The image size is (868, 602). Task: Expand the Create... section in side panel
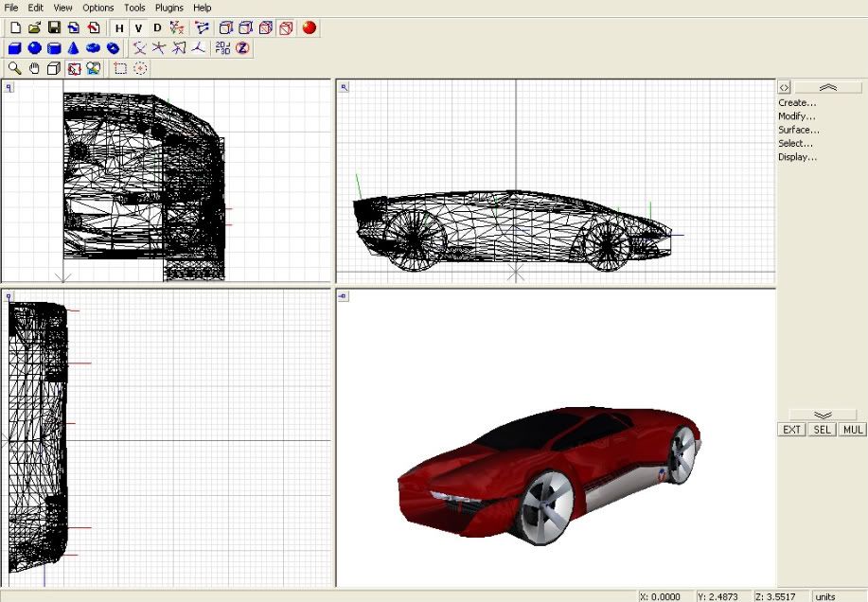[797, 102]
